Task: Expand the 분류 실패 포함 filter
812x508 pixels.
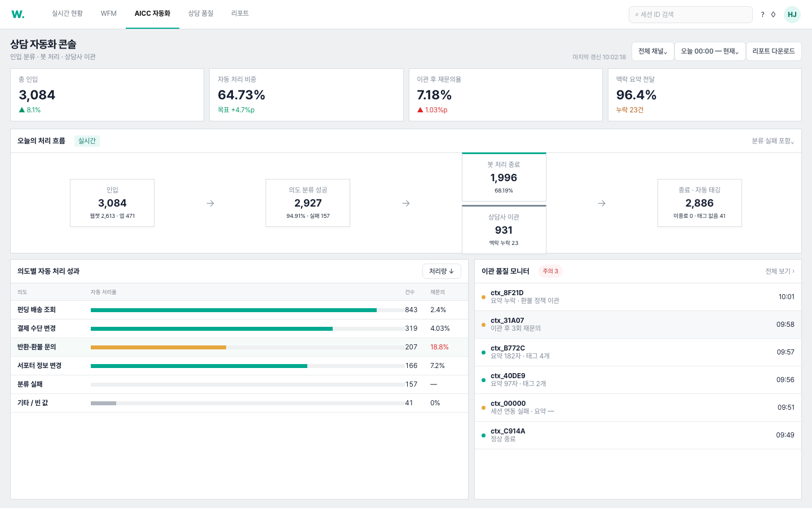Action: click(773, 141)
